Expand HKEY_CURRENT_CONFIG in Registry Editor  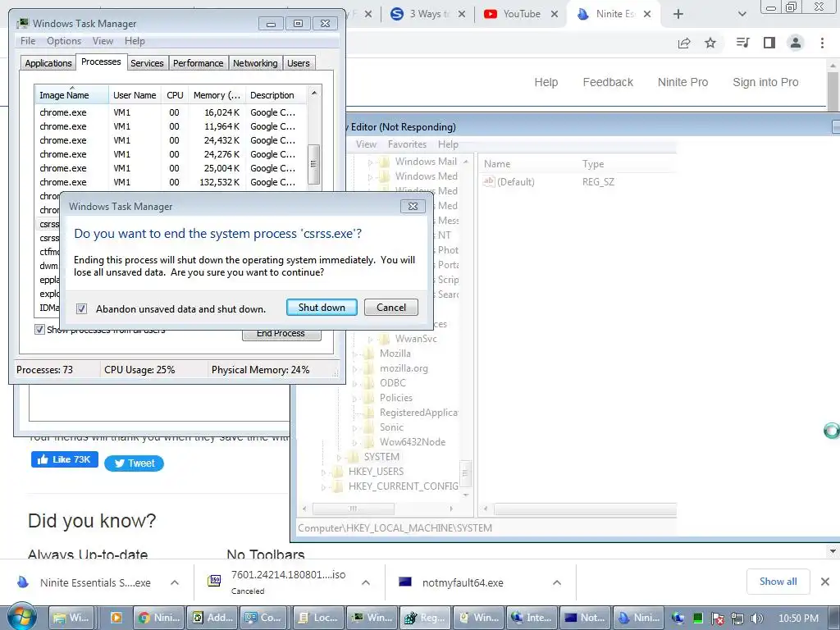pyautogui.click(x=323, y=487)
